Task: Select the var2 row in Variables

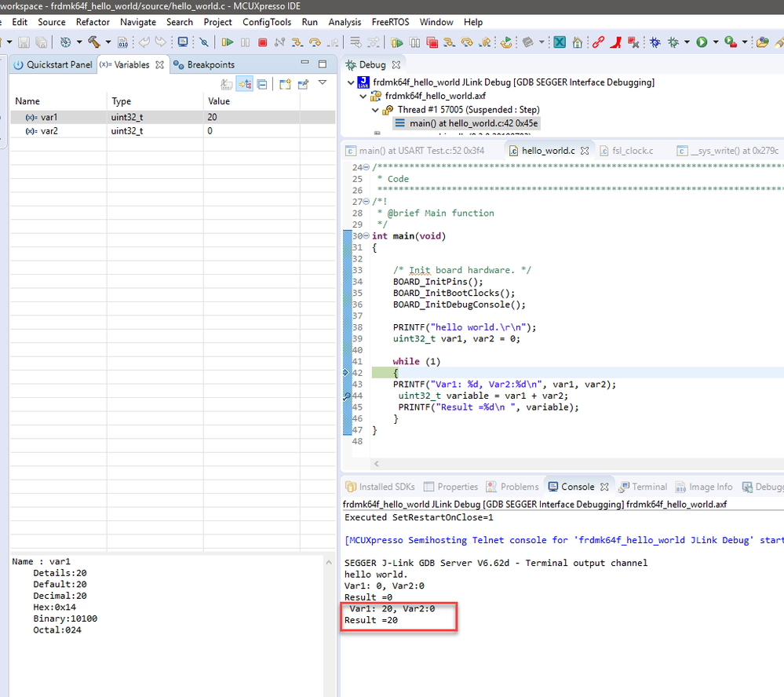Action: tap(173, 131)
